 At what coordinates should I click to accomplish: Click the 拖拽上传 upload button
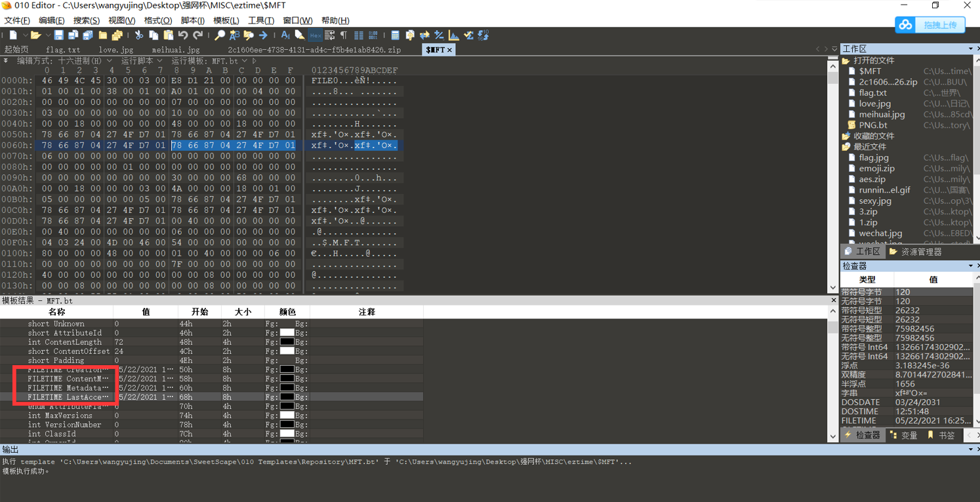coord(930,25)
